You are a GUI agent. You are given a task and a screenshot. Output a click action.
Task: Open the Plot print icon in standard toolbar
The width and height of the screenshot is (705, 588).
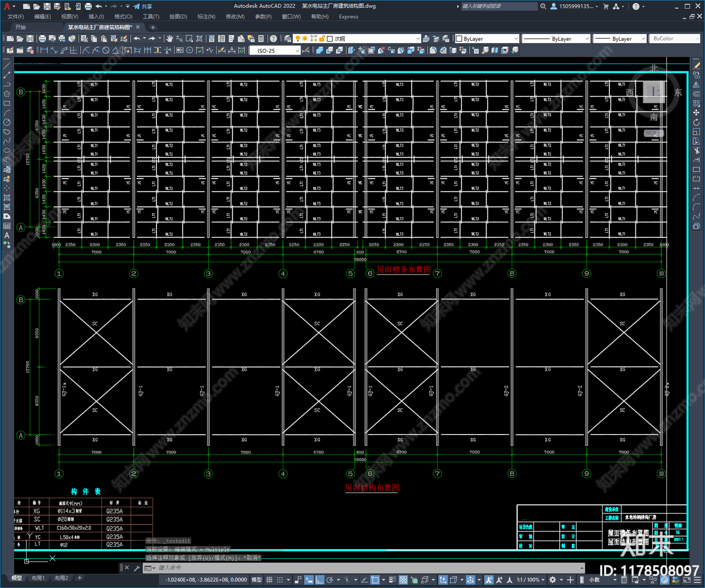point(42,39)
